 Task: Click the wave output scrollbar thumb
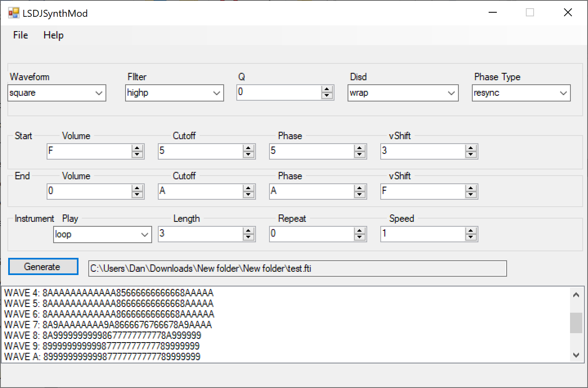[x=576, y=323]
